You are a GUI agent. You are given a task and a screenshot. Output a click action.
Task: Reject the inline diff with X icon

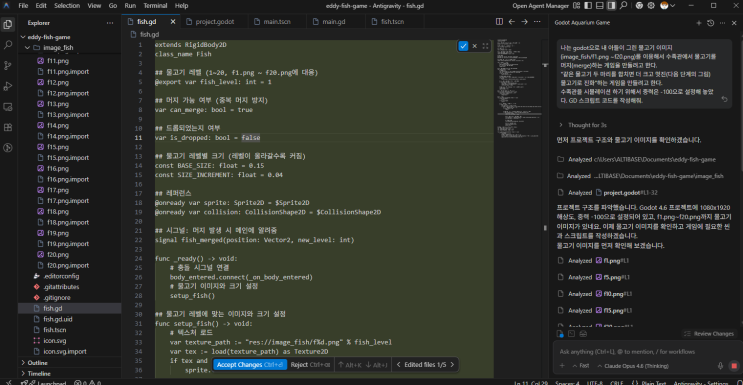pos(474,46)
